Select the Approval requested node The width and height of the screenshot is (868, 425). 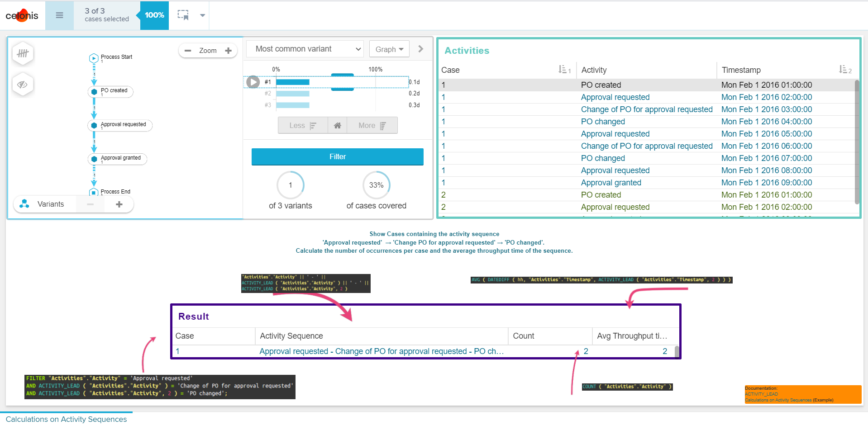click(120, 125)
